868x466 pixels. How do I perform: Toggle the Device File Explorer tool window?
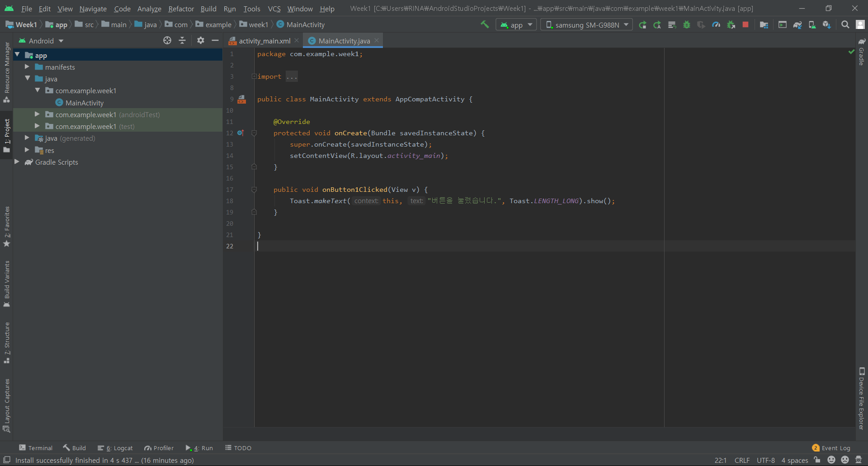point(862,398)
